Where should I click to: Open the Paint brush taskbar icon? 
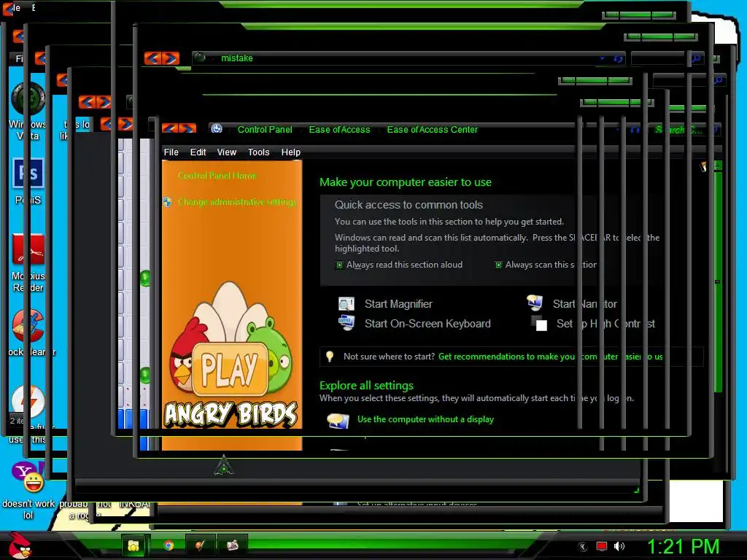coord(200,545)
